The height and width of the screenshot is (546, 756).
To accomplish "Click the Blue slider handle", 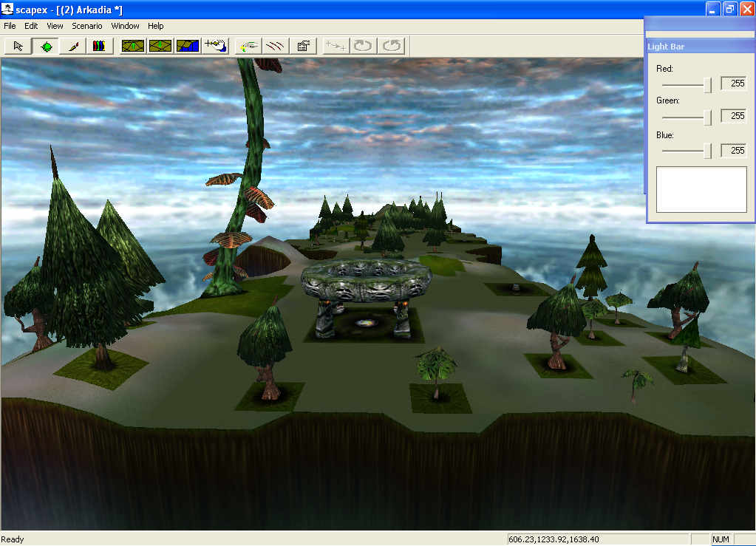I will pos(707,151).
